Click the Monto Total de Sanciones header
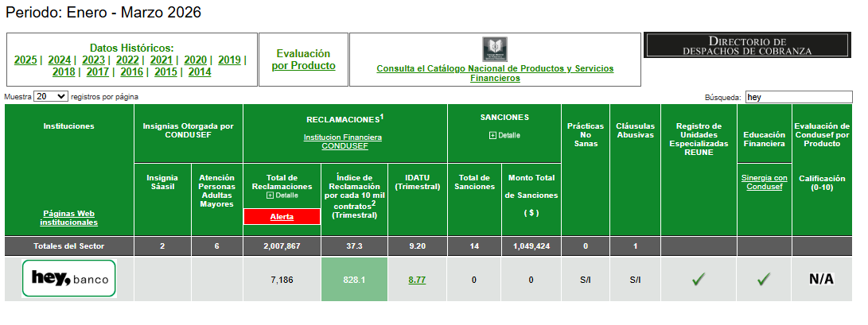The image size is (868, 325). (531, 195)
